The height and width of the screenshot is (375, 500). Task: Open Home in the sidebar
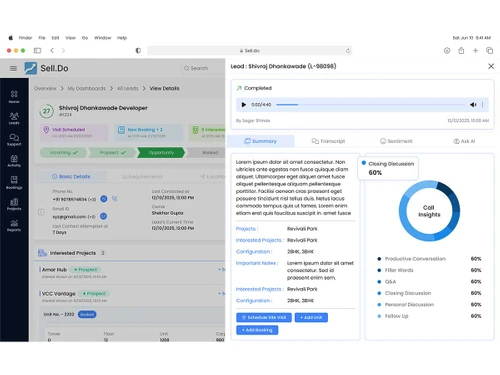tap(14, 97)
